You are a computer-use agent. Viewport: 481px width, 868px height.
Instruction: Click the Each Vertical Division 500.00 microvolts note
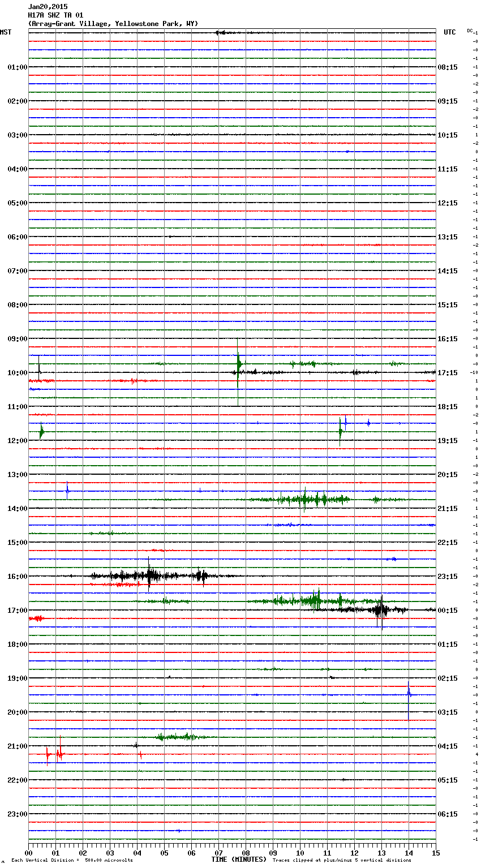coord(72,861)
